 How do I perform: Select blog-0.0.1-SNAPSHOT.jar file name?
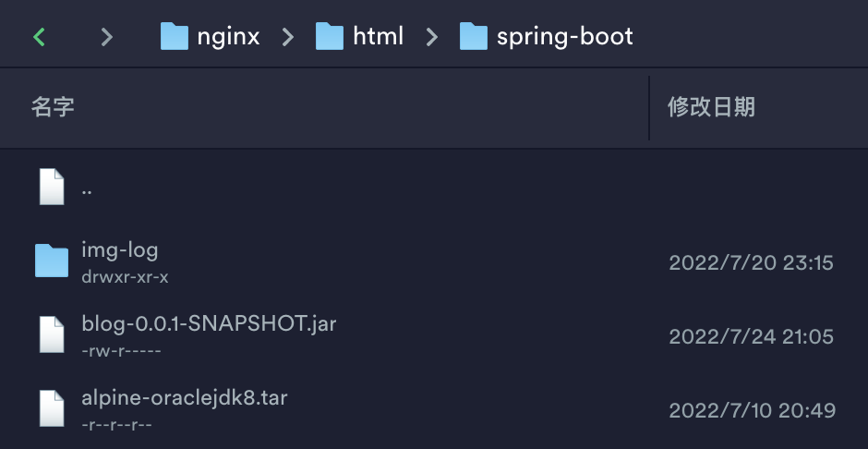(209, 323)
